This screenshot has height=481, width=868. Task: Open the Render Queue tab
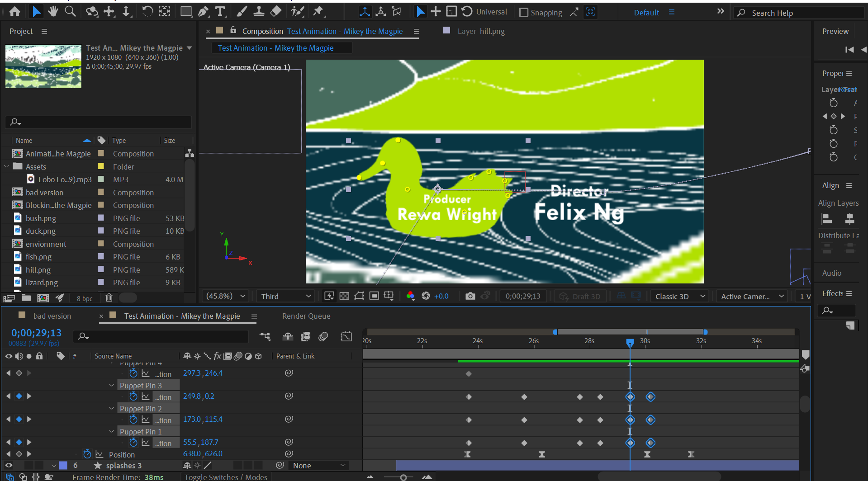coord(306,316)
